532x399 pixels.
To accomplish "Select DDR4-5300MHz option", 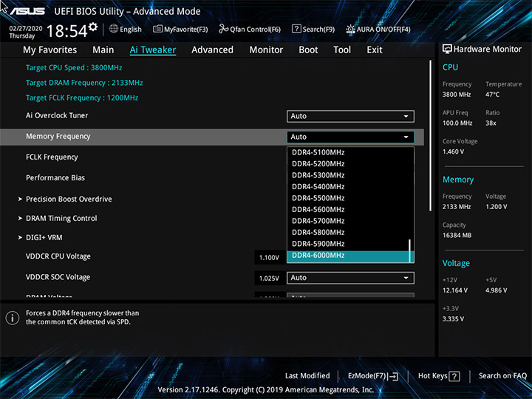I will tap(349, 175).
